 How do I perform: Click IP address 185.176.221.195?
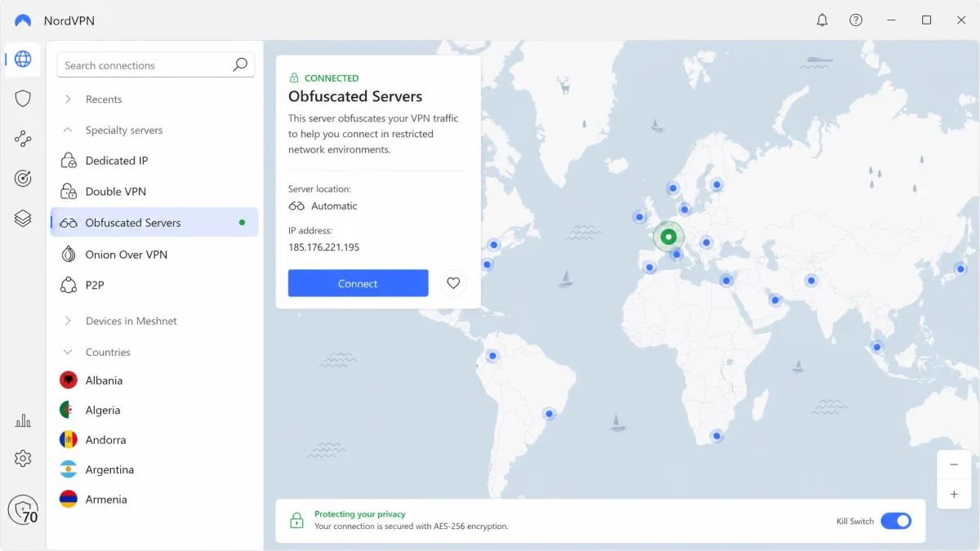[x=323, y=247]
